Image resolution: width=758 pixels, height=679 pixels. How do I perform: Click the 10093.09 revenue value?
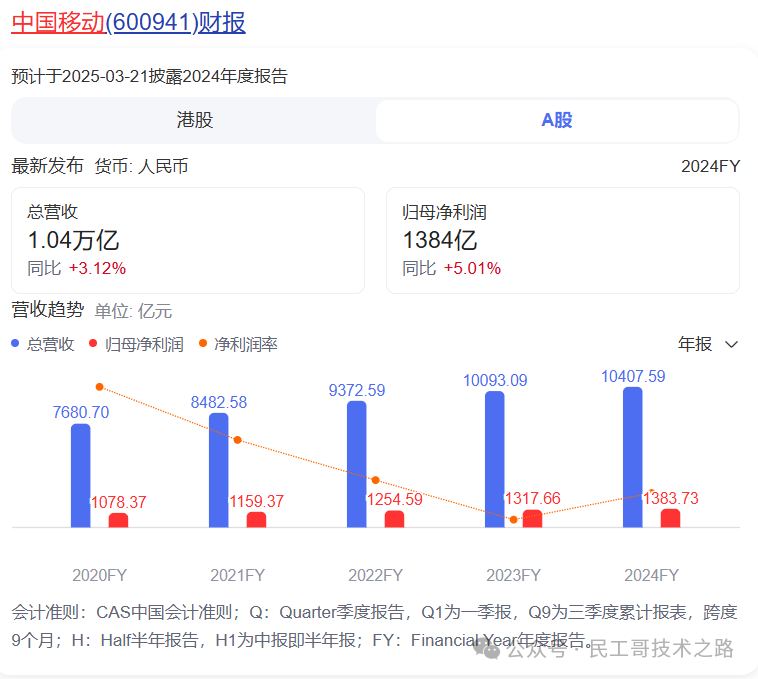(495, 380)
